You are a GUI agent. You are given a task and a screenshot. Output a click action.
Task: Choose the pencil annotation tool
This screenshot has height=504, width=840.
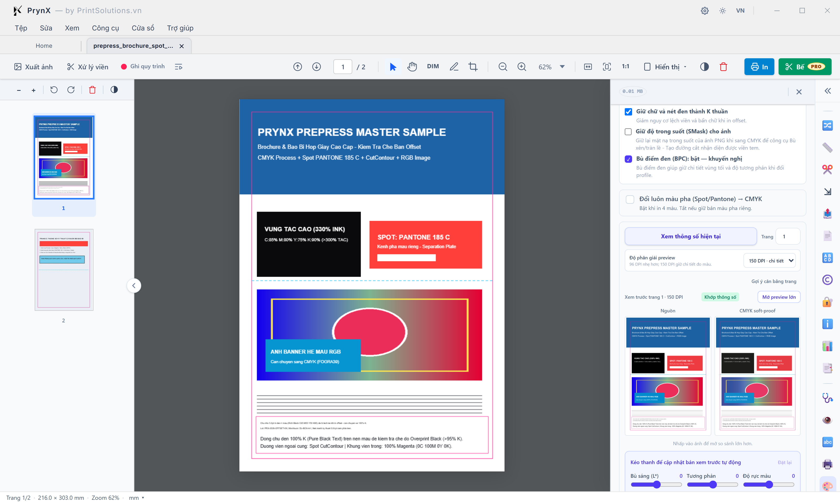pos(454,67)
